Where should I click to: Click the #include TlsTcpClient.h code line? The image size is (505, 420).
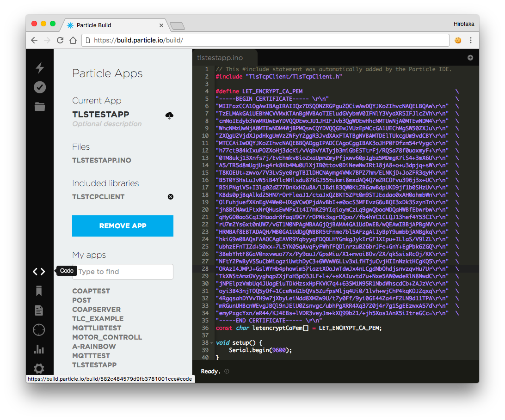click(279, 77)
